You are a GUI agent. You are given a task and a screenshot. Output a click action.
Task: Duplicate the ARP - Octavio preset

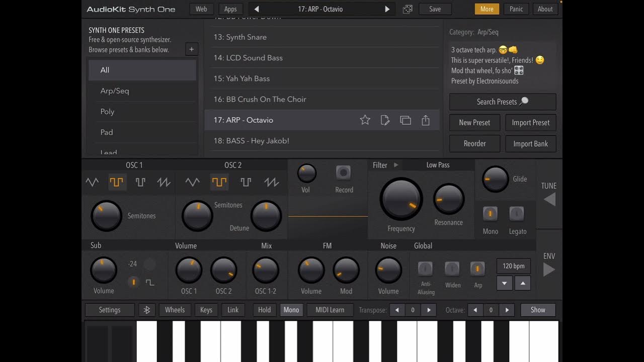click(x=406, y=120)
